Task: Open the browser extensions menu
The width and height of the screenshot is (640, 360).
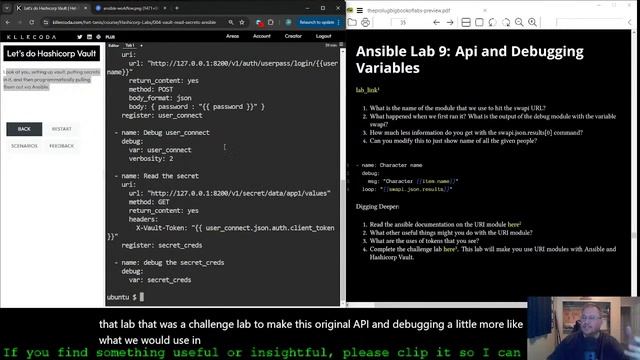Action: point(271,22)
